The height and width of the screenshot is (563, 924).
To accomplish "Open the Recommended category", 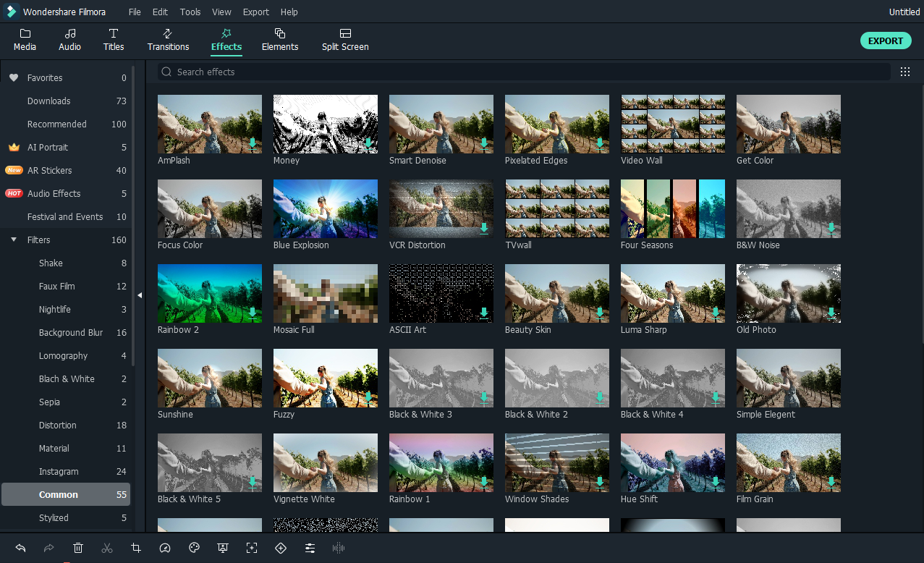I will click(67, 124).
